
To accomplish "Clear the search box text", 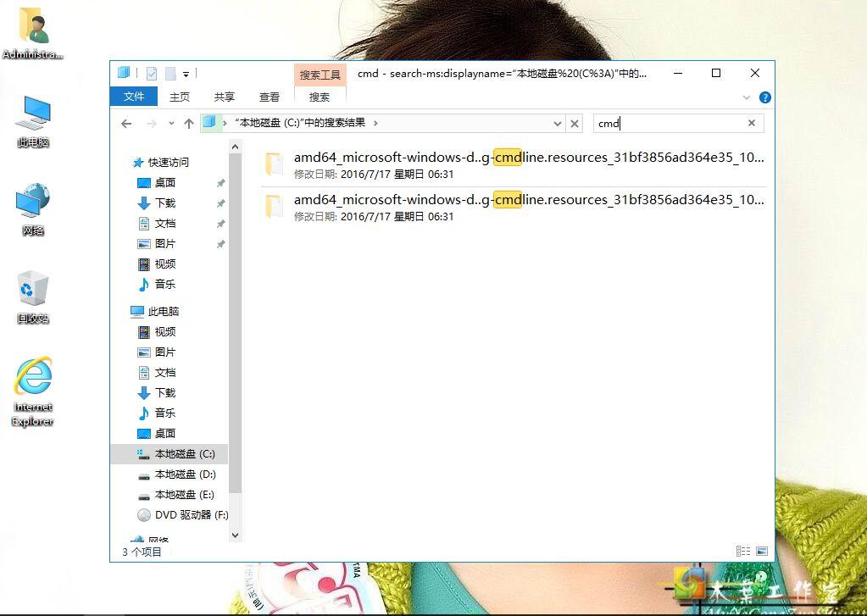I will pos(752,124).
